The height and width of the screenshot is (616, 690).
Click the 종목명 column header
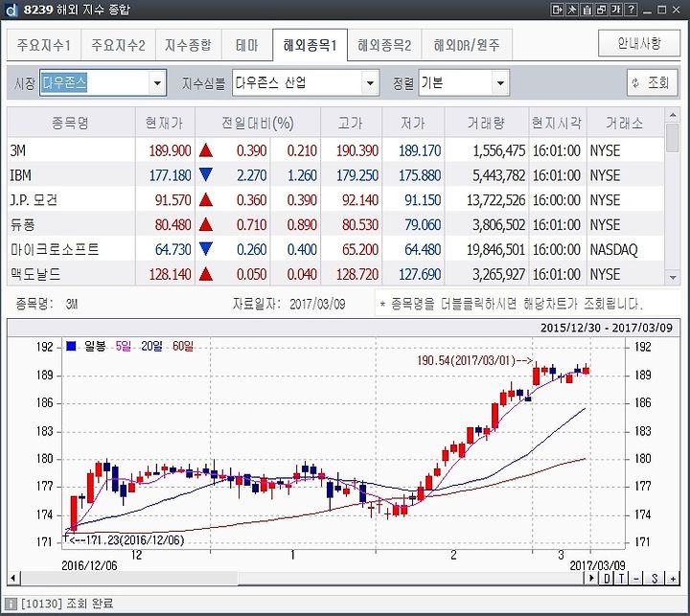click(x=71, y=123)
